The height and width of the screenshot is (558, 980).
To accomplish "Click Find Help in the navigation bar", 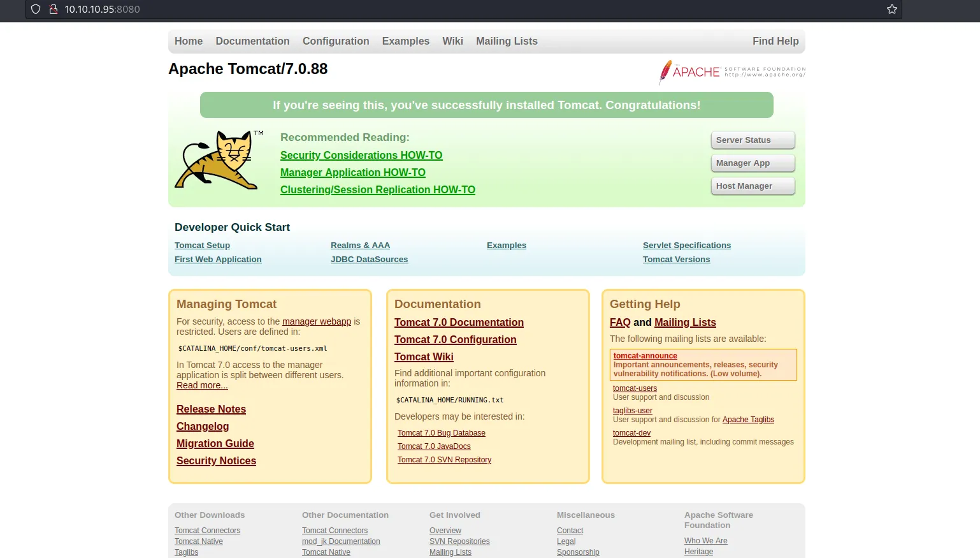I will pos(775,41).
